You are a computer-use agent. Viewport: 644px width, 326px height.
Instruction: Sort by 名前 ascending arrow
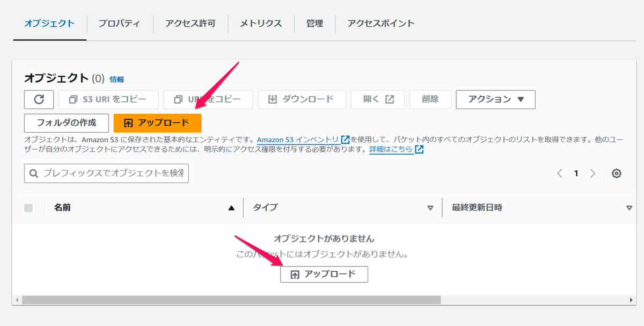[x=231, y=208]
